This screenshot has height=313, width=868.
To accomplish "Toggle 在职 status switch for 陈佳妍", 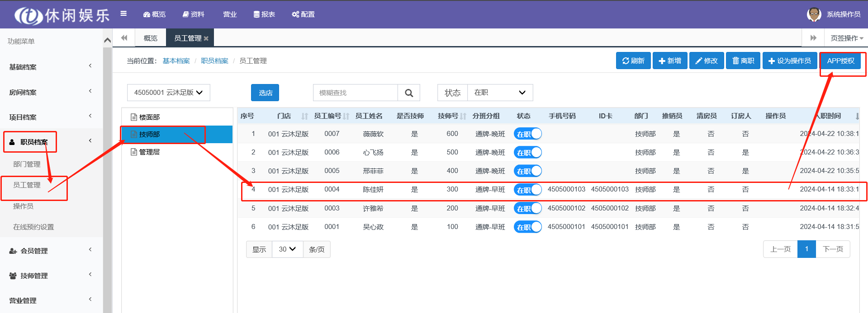I will click(527, 190).
